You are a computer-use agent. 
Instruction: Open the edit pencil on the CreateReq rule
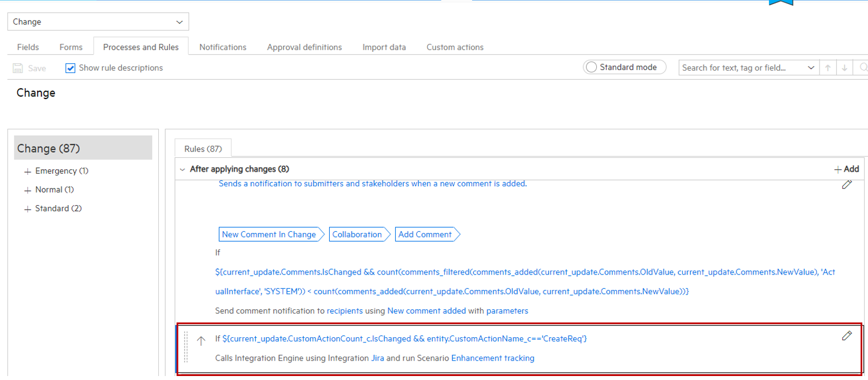pyautogui.click(x=847, y=336)
